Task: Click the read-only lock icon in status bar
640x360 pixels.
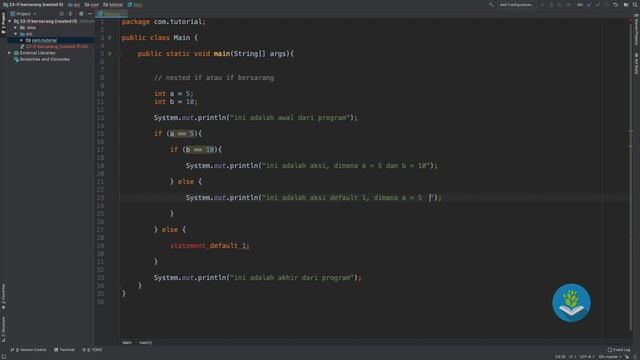Action: [627, 357]
